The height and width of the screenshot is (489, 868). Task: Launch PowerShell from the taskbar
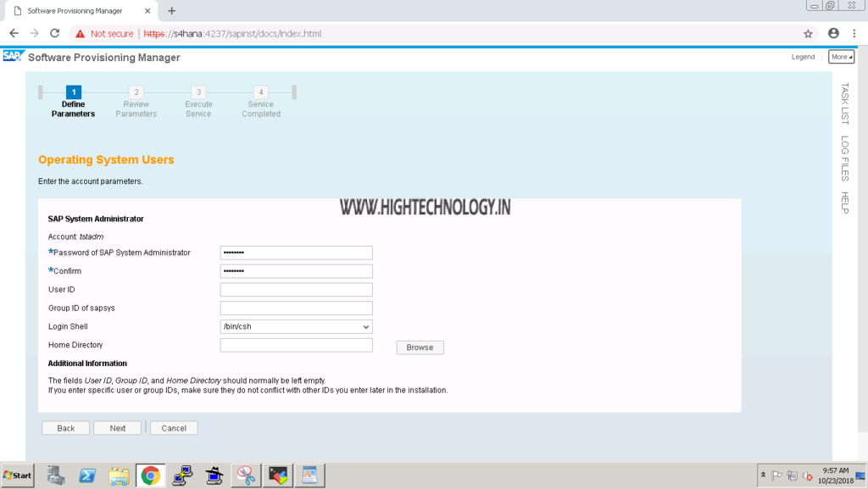(87, 475)
